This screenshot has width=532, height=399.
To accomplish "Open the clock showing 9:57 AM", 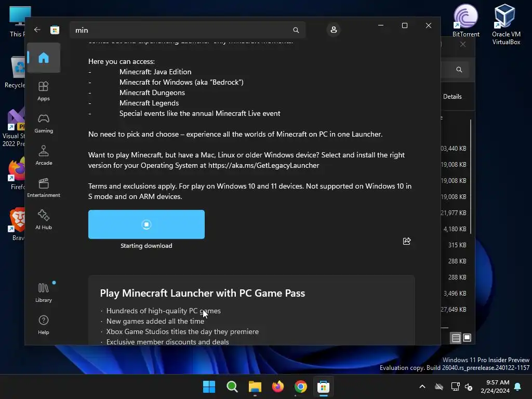I will (495, 387).
